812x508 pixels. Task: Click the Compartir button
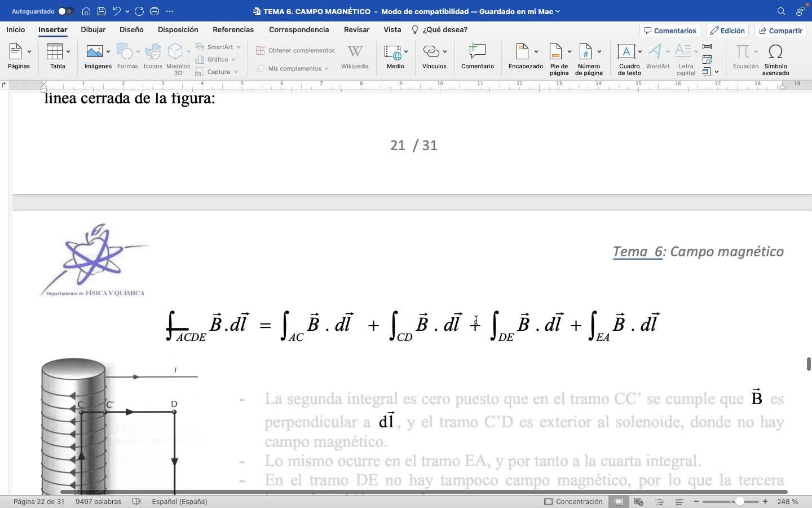[x=780, y=30]
